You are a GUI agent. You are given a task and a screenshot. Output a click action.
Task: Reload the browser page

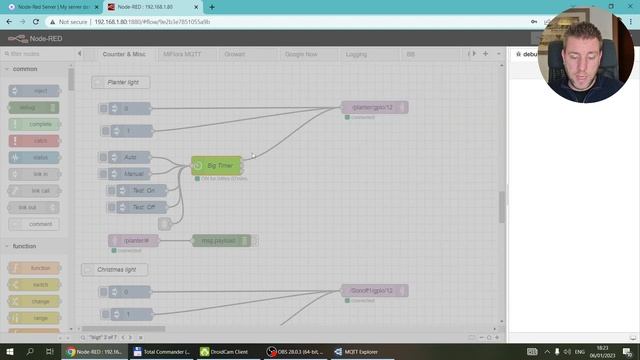[x=36, y=22]
